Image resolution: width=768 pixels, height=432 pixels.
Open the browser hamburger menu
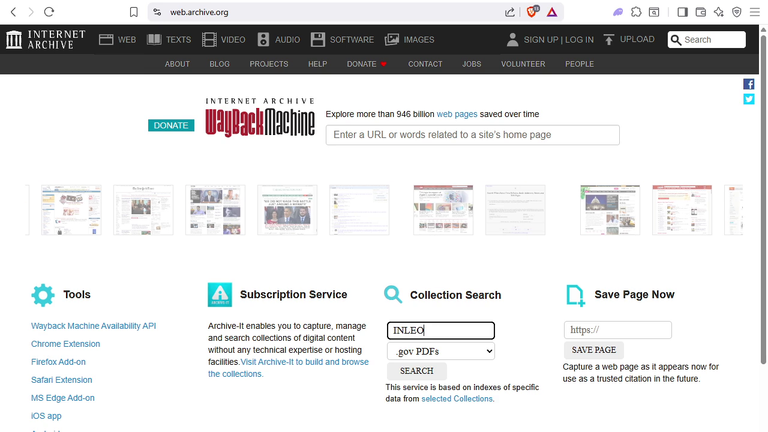755,12
